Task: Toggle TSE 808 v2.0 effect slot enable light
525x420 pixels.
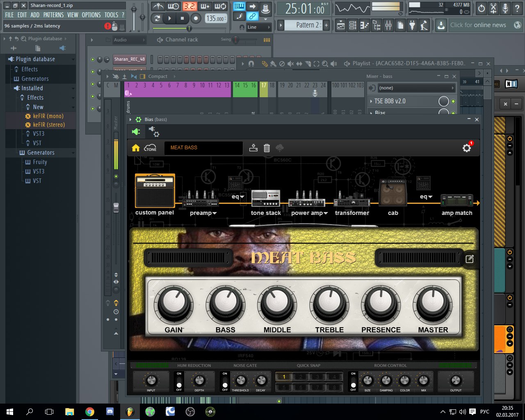Action: click(453, 101)
